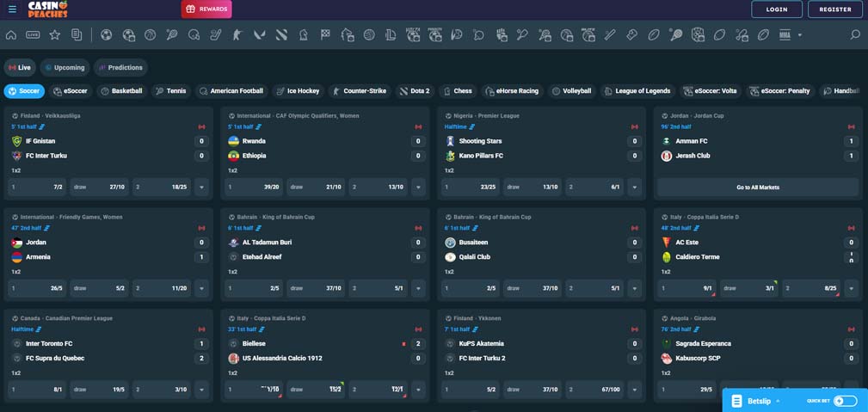Select the Ice Hockey skate icon
868x412 pixels.
(216, 35)
